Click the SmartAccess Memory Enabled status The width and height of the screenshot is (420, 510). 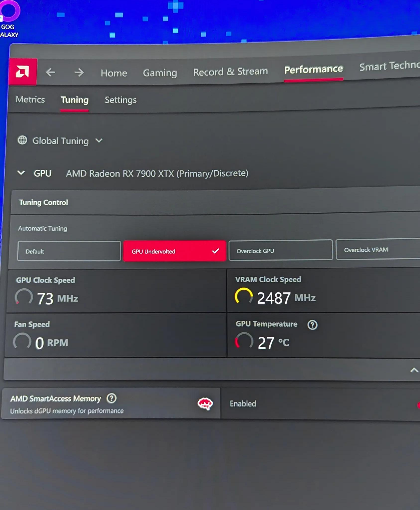pos(243,404)
